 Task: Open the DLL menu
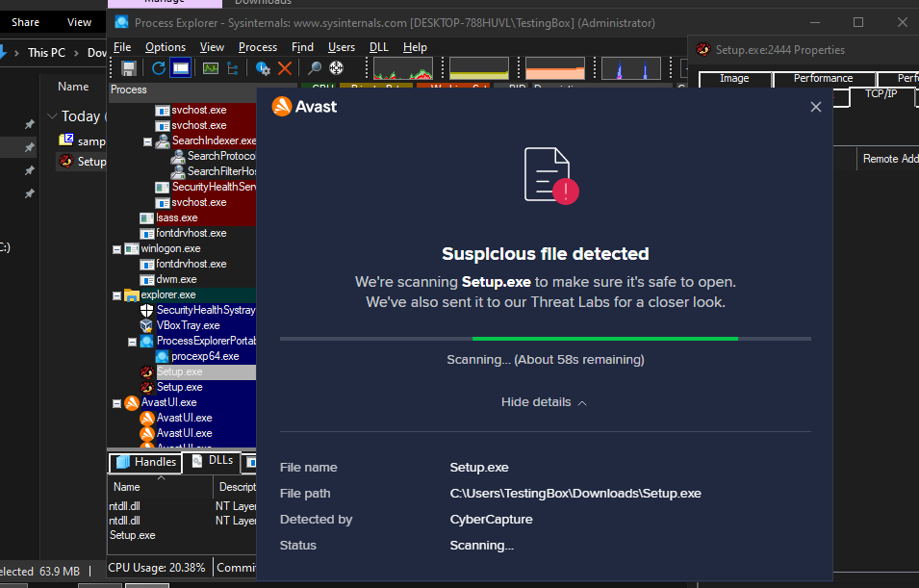coord(378,47)
